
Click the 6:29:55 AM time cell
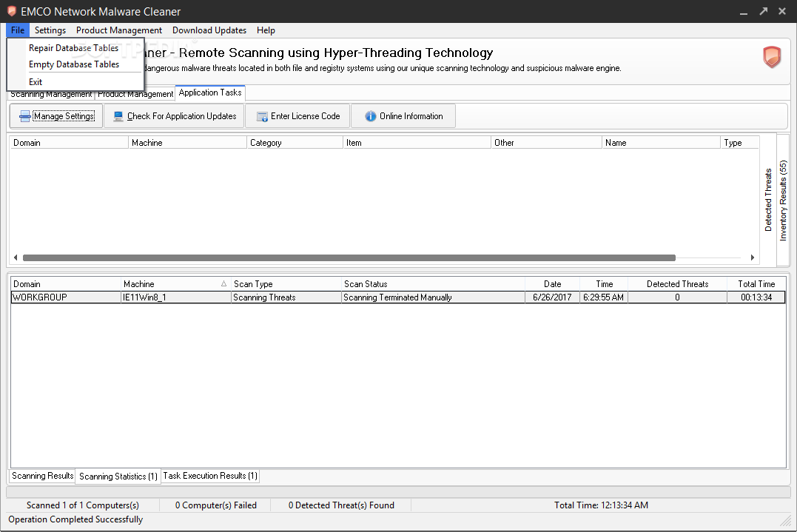[x=604, y=297]
